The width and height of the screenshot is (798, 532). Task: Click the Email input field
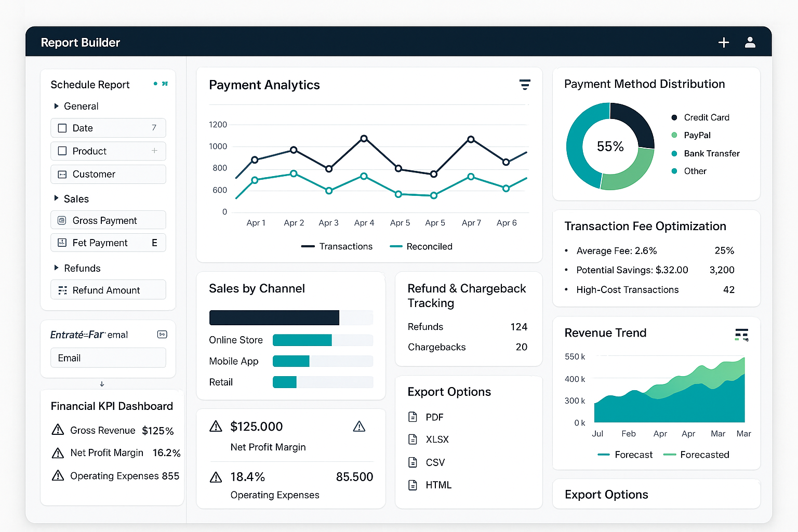coord(108,357)
